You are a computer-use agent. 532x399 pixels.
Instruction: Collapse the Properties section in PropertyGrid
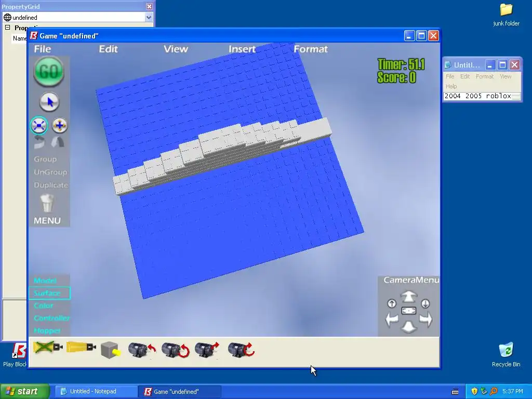[7, 28]
